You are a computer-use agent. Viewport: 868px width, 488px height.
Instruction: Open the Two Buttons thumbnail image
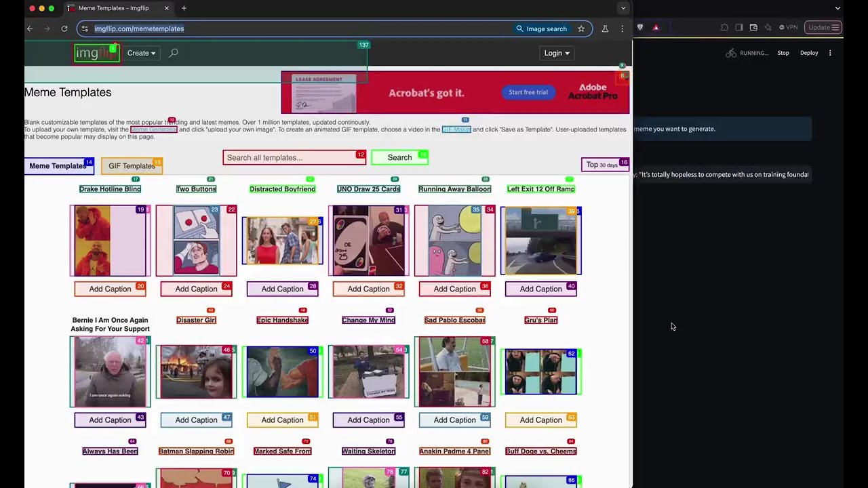pos(196,241)
